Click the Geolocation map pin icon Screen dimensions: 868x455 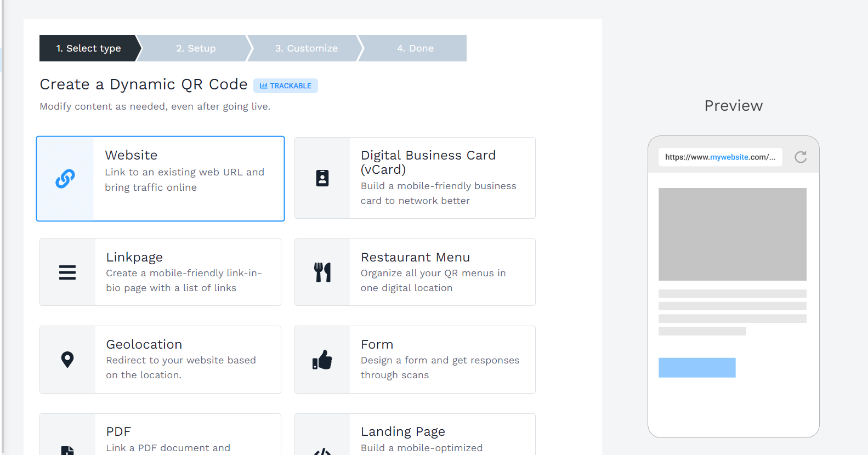(67, 360)
